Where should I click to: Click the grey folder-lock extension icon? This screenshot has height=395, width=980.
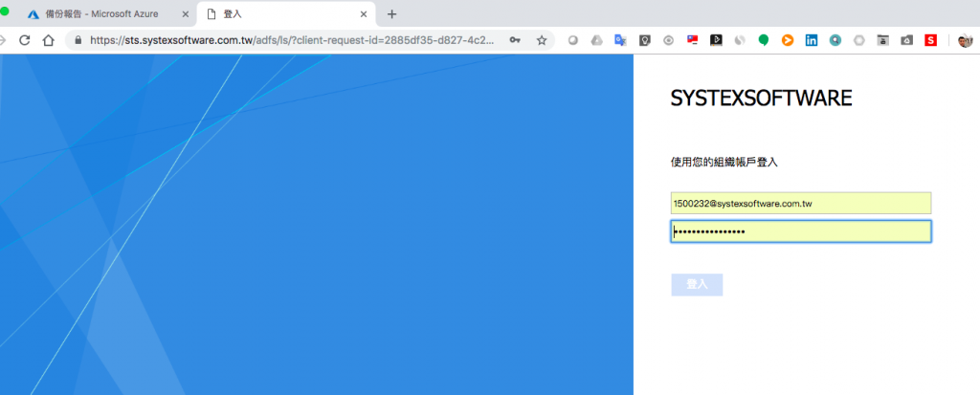pyautogui.click(x=883, y=40)
